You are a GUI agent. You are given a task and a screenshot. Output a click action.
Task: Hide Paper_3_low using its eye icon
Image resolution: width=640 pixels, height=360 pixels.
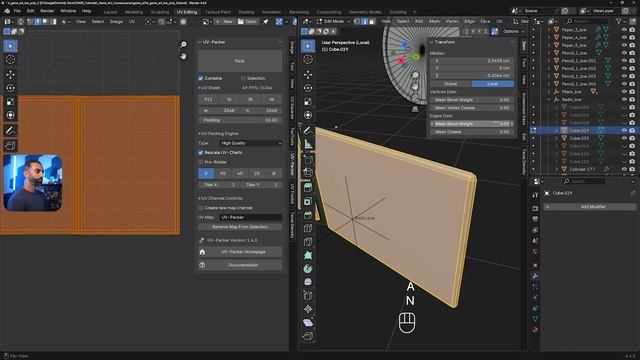(624, 30)
